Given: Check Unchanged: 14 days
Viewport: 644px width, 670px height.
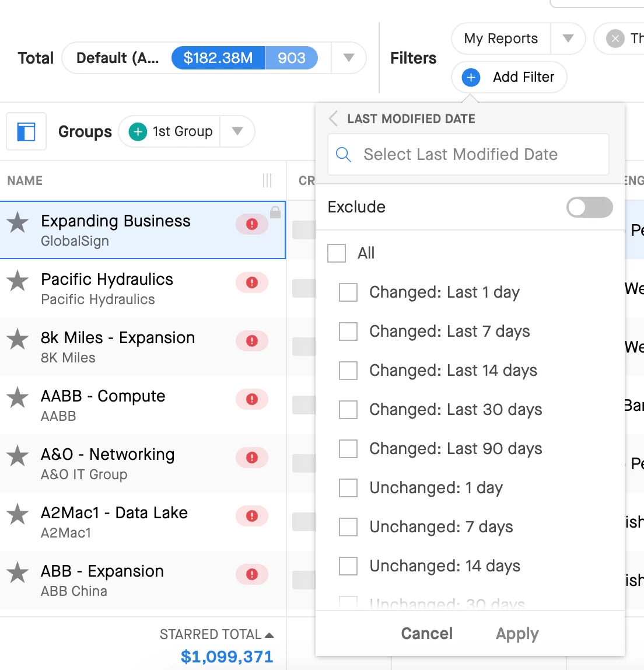Looking at the screenshot, I should tap(348, 566).
